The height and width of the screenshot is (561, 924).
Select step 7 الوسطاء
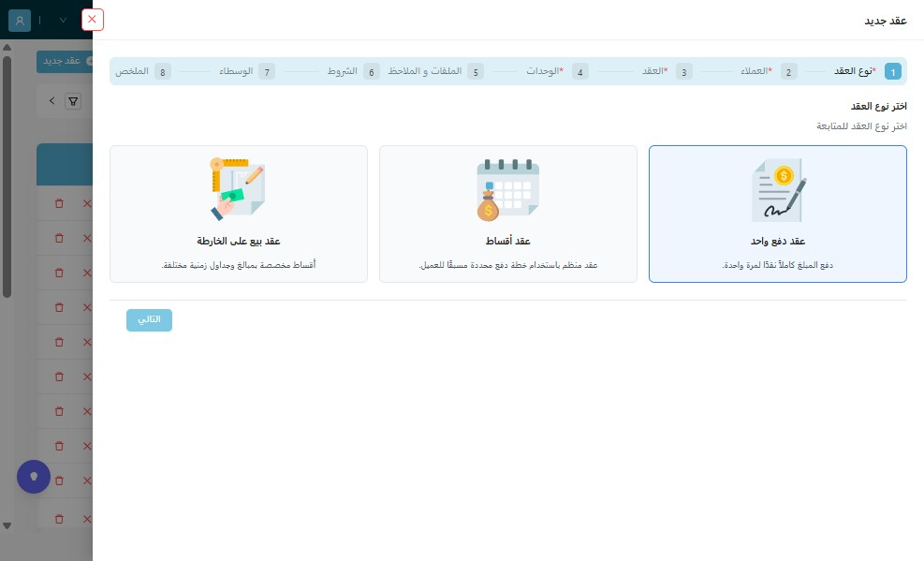(247, 71)
